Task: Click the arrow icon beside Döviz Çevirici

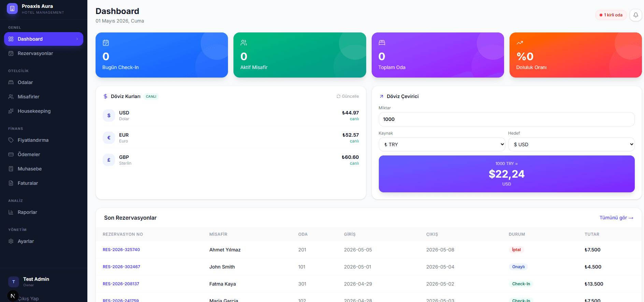Action: tap(382, 96)
